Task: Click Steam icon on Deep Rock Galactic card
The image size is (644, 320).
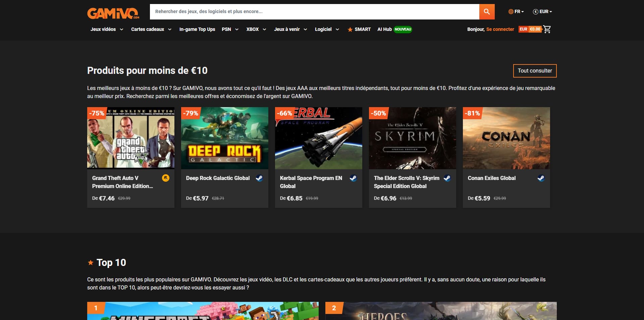Action: [x=259, y=178]
